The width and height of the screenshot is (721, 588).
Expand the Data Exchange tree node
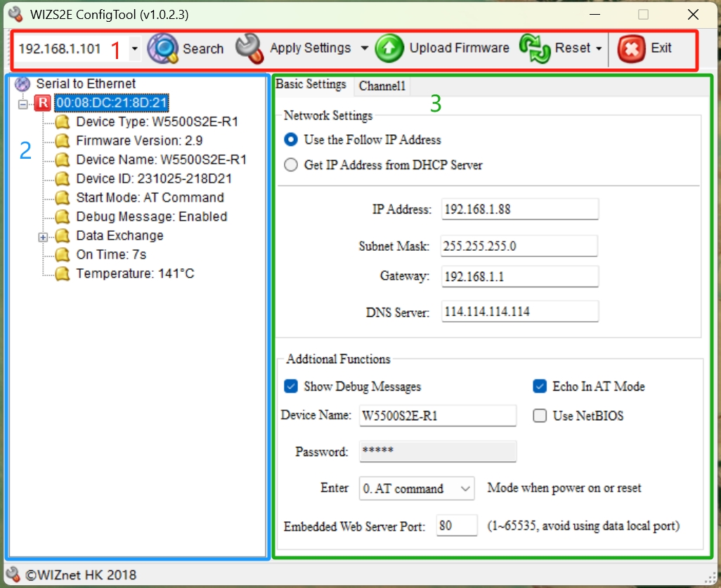[43, 237]
